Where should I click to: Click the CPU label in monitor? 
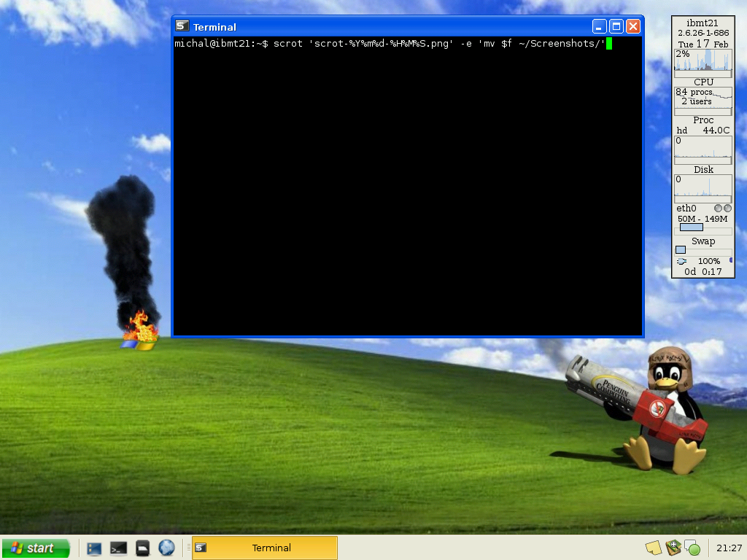pyautogui.click(x=703, y=82)
